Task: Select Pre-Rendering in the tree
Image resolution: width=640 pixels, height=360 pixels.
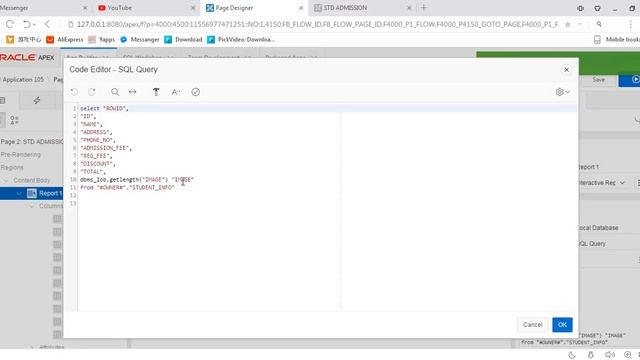Action: click(x=21, y=155)
